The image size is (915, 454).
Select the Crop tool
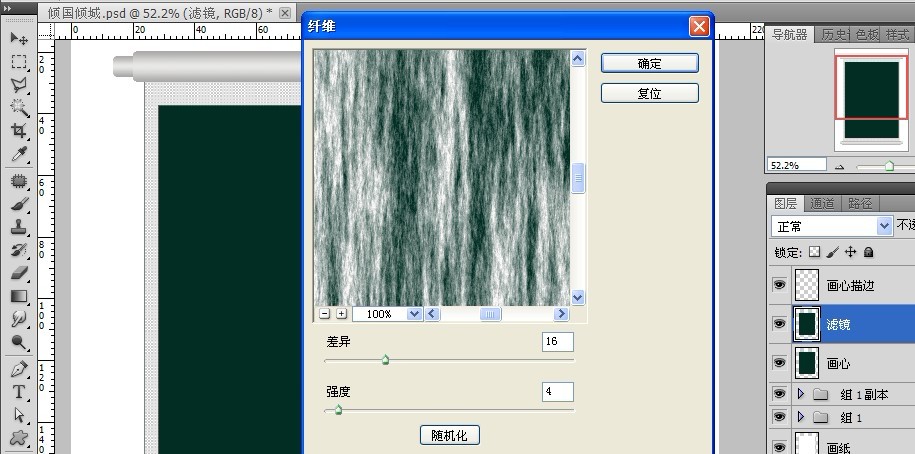tap(19, 131)
